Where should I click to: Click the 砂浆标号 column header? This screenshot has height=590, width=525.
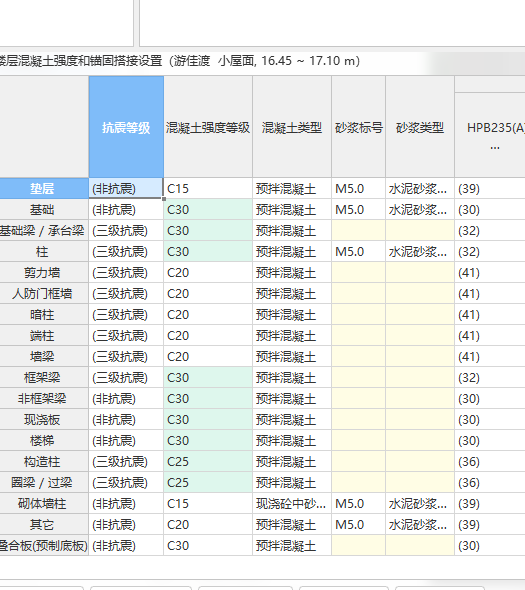click(358, 127)
